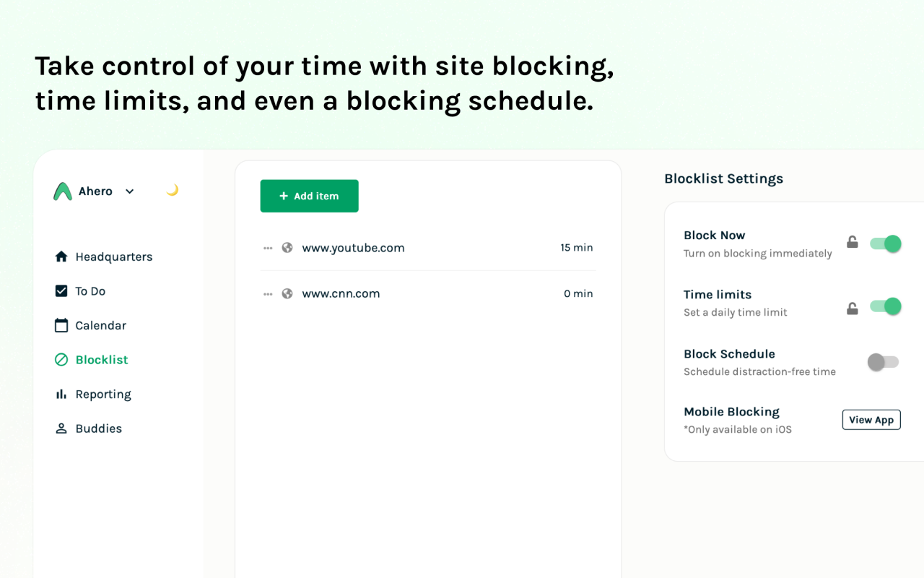Click the globe icon next to www.cnn.com
Screen dimensions: 924x578
point(287,293)
